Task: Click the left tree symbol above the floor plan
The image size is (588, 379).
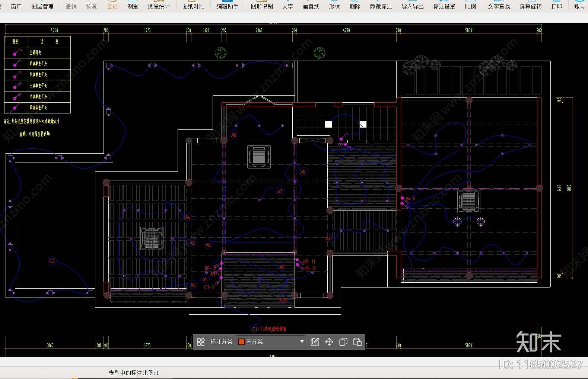Action: click(x=221, y=53)
